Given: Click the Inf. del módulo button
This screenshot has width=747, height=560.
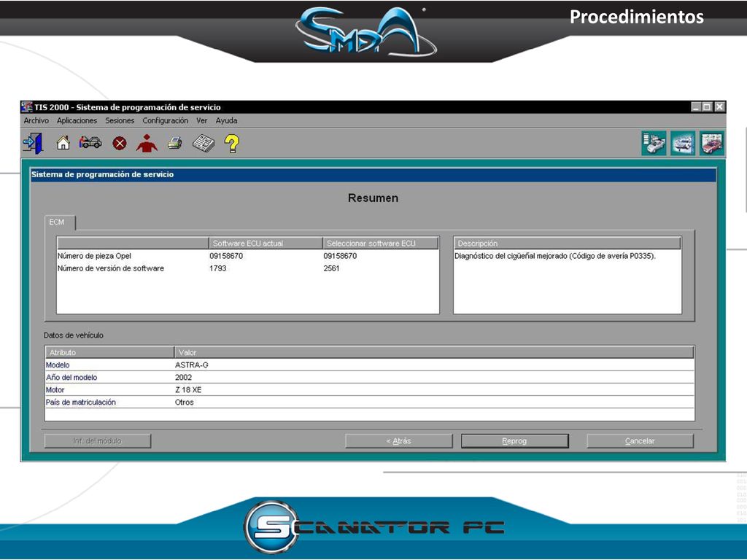Looking at the screenshot, I should 97,441.
